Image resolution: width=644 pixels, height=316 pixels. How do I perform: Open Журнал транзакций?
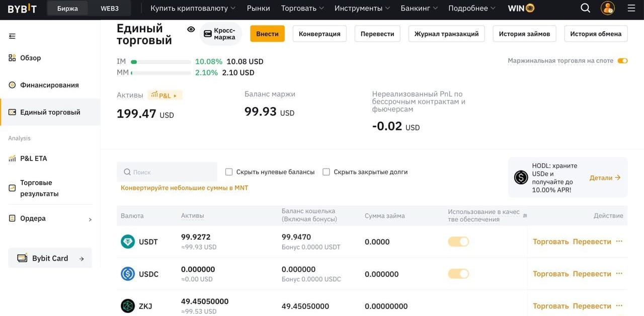[446, 34]
